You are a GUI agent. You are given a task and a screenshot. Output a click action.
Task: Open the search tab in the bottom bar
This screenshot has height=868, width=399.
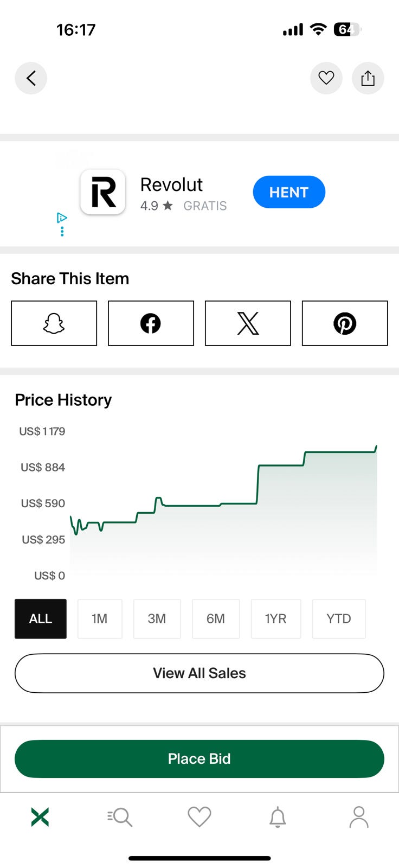coord(120,817)
